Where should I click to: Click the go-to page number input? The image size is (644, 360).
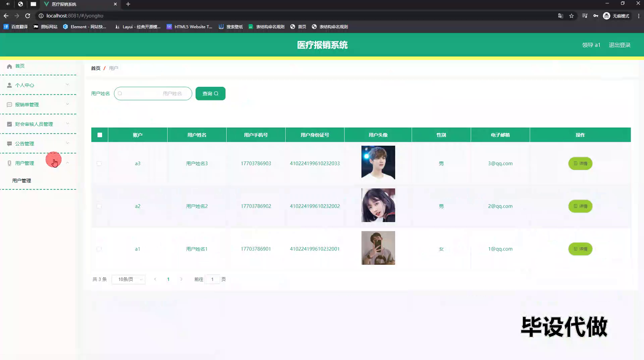212,279
